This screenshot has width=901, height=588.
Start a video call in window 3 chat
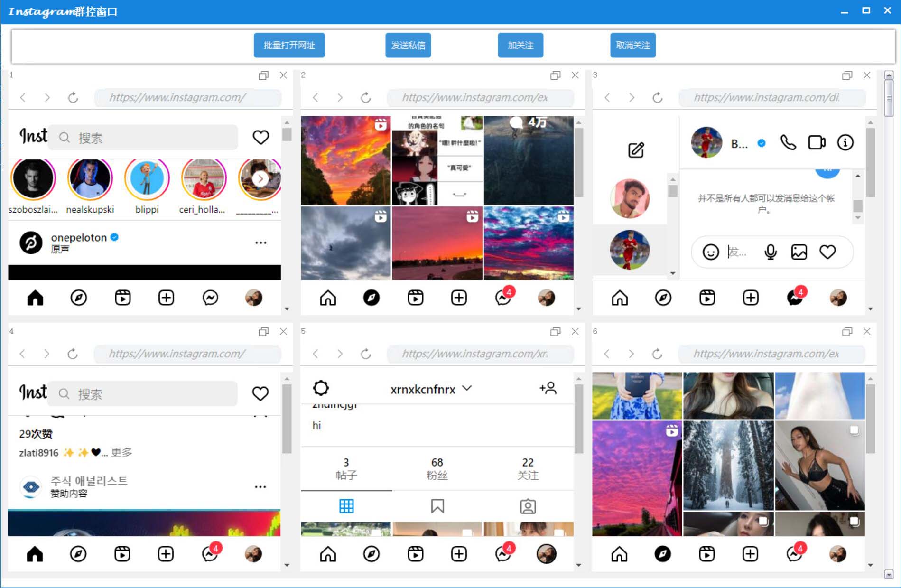(x=817, y=142)
